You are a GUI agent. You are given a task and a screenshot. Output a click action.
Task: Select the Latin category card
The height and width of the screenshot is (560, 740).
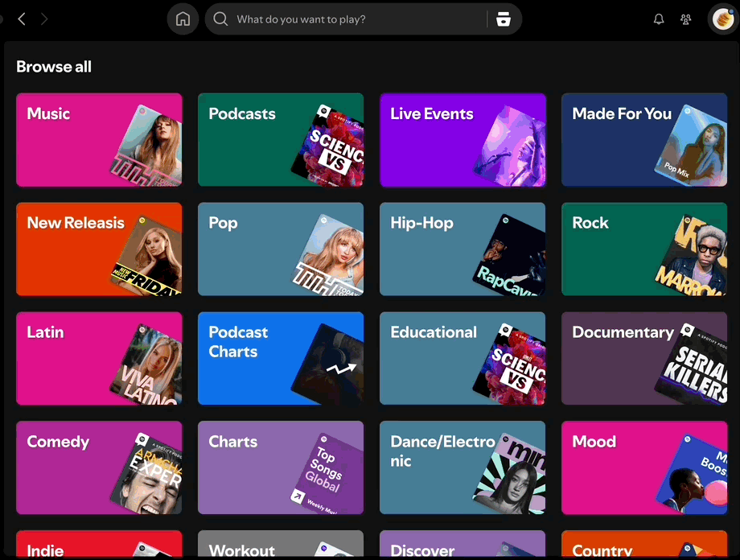99,358
